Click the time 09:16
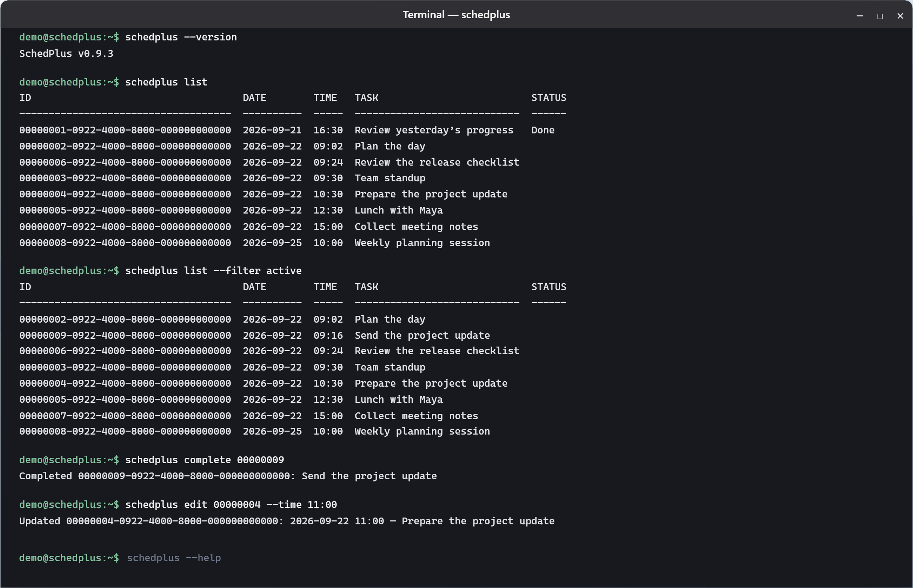 (328, 335)
